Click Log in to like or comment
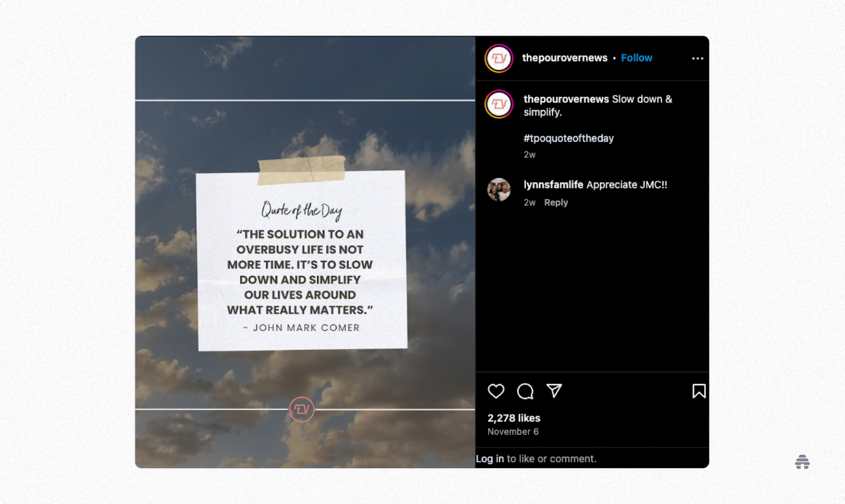 pyautogui.click(x=490, y=459)
